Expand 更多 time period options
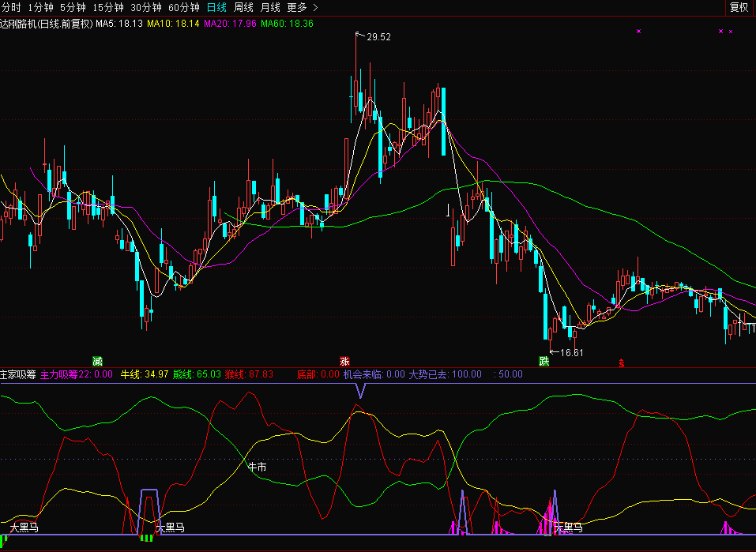 coord(301,7)
